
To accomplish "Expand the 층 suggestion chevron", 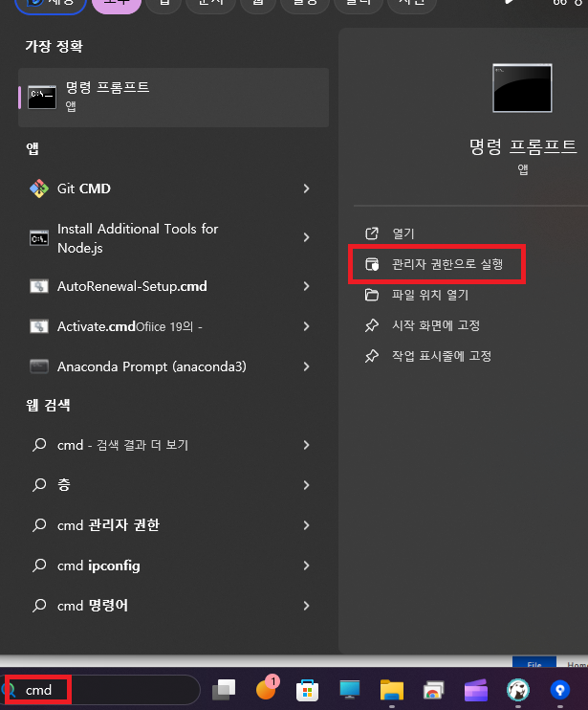I will pyautogui.click(x=307, y=485).
